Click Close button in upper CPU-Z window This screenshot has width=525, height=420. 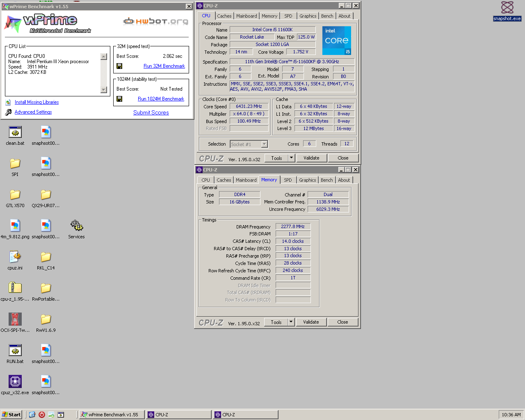343,158
